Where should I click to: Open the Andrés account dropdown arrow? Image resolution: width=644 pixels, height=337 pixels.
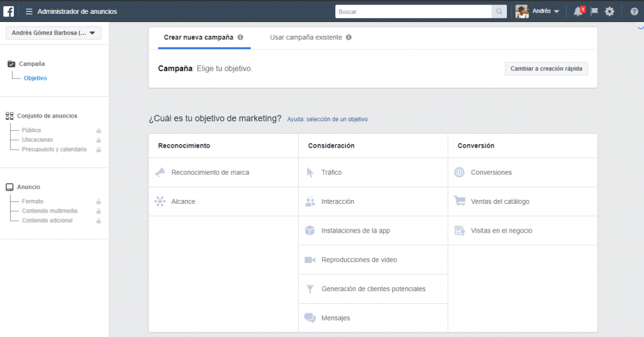[x=557, y=11]
